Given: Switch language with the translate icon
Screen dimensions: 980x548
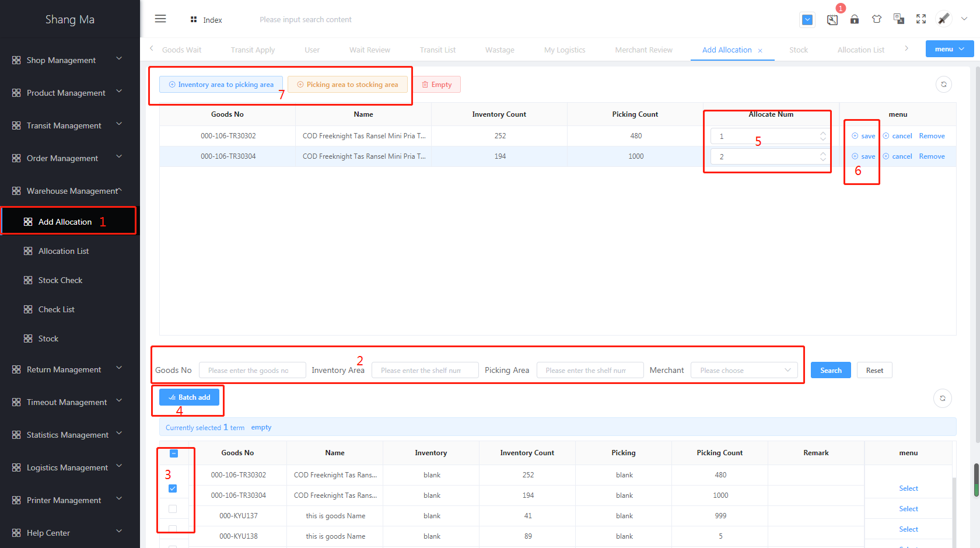Looking at the screenshot, I should click(x=899, y=19).
